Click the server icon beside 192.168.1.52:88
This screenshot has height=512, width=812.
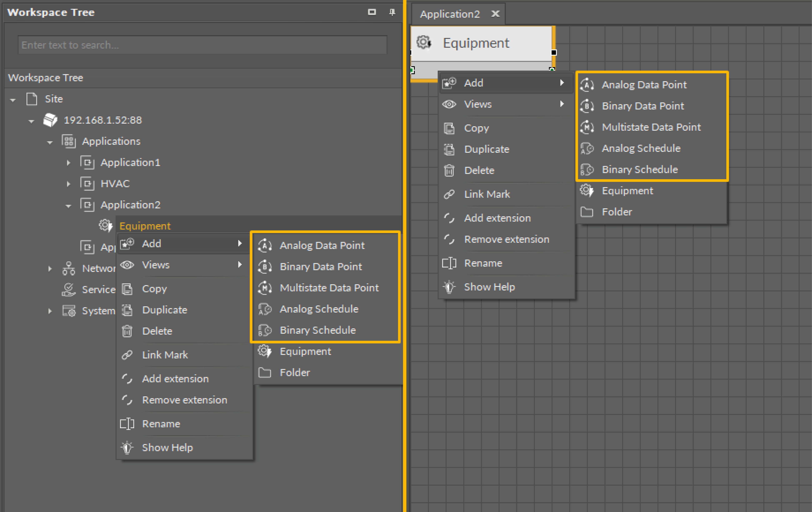pos(50,120)
